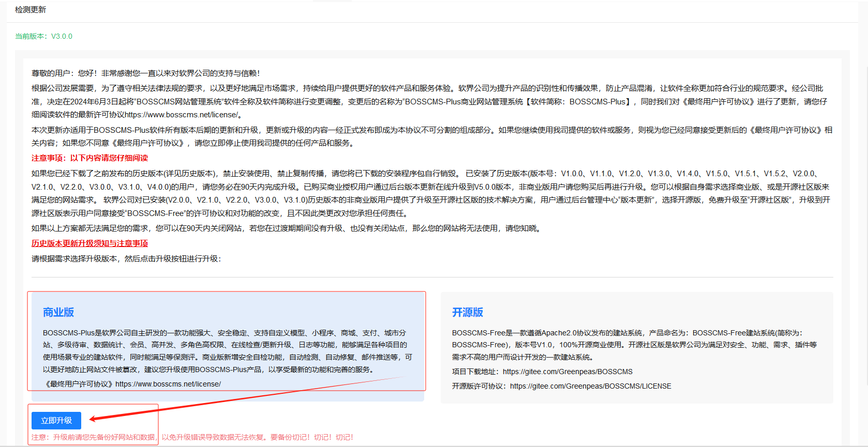Open the license URL in the 商业版 card
The width and height of the screenshot is (868, 447).
pyautogui.click(x=168, y=384)
